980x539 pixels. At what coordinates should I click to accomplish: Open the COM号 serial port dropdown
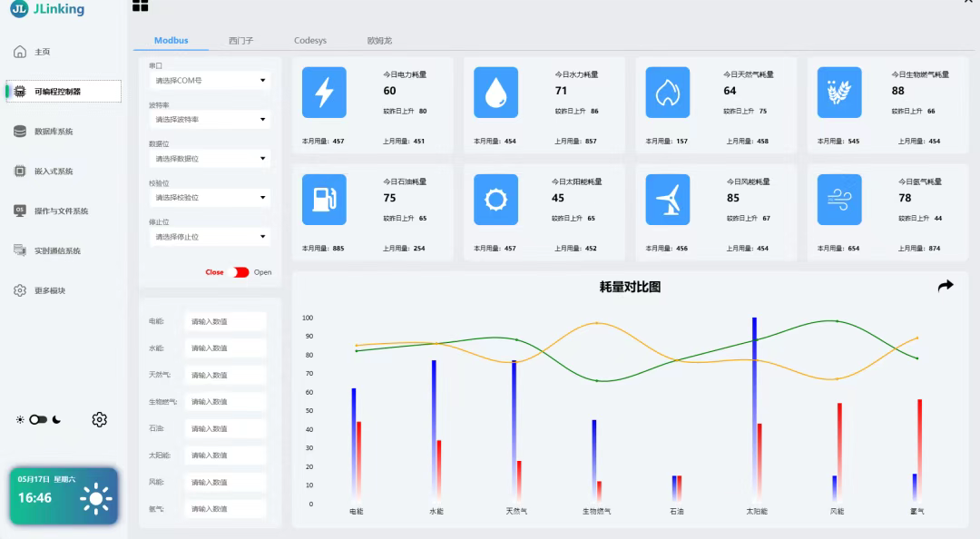[209, 80]
